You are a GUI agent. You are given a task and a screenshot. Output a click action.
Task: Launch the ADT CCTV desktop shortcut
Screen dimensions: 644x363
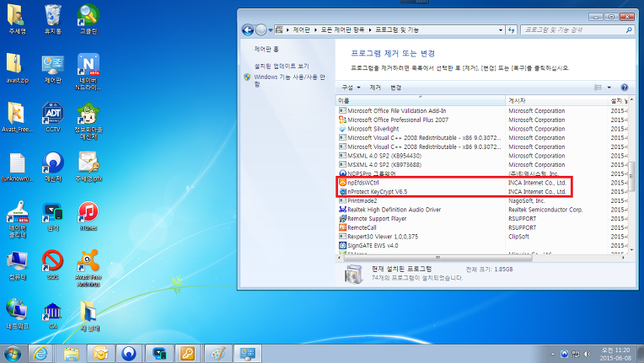coord(53,118)
